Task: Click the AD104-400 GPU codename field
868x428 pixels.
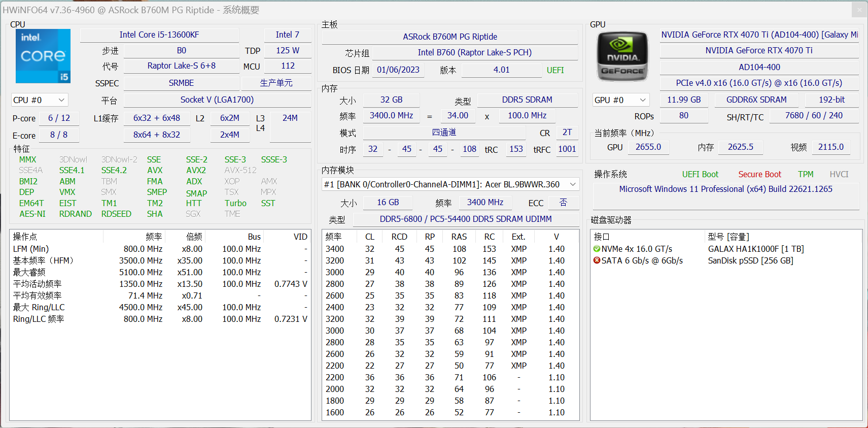Action: tap(759, 67)
